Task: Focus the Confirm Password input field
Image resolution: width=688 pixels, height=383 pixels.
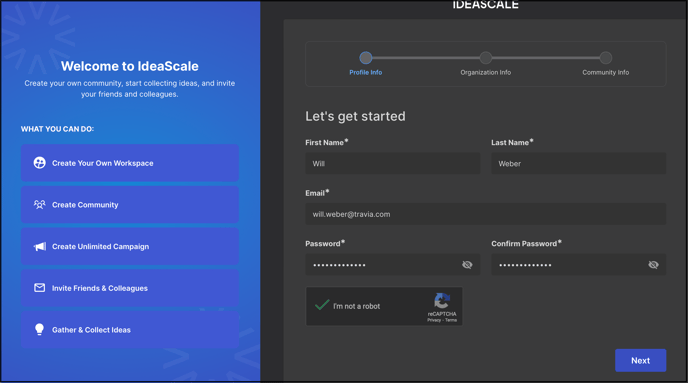Action: pos(578,265)
